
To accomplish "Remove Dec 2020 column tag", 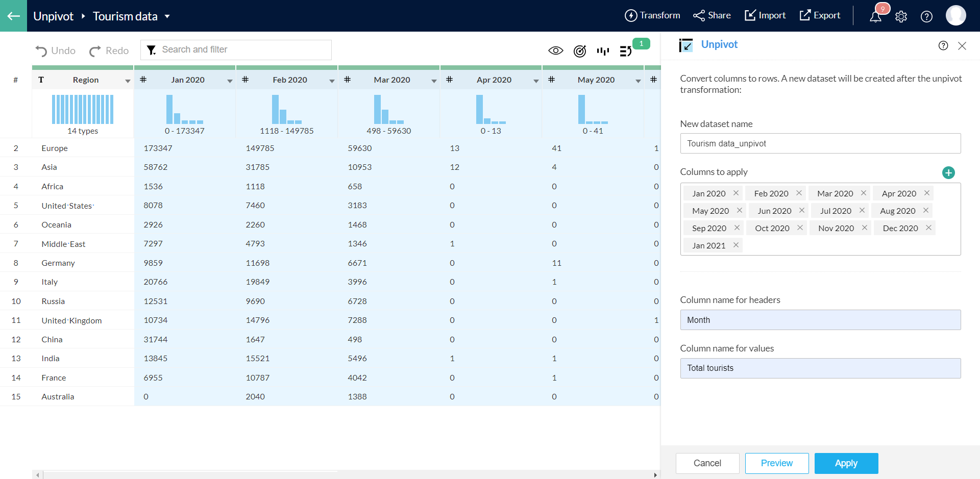I will coord(928,228).
